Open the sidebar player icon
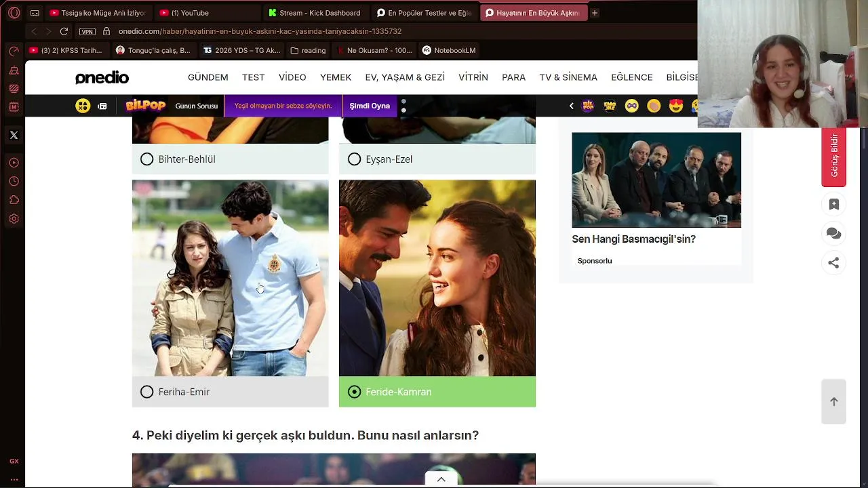The height and width of the screenshot is (488, 868). pyautogui.click(x=14, y=163)
